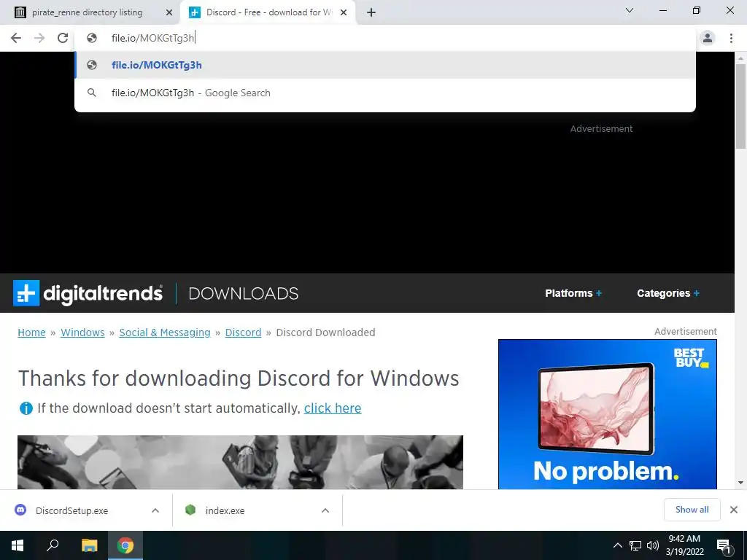Open the Best Buy tablet advertisement
This screenshot has width=747, height=560.
(x=608, y=414)
